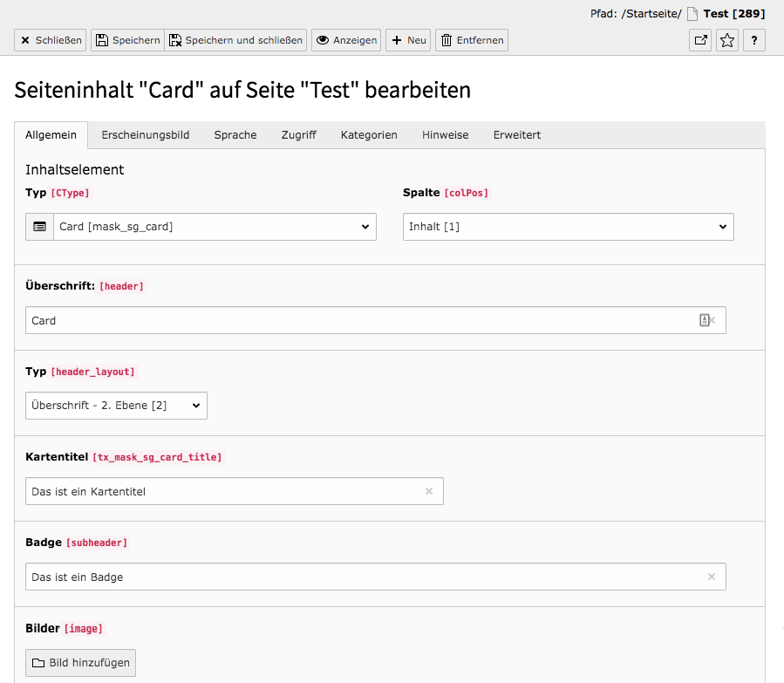784x683 pixels.
Task: Click the Spalte [colPos] label
Action: [446, 193]
